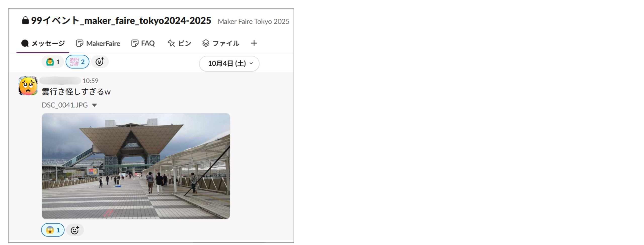Click the layered files icon
The height and width of the screenshot is (245, 644).
click(206, 43)
